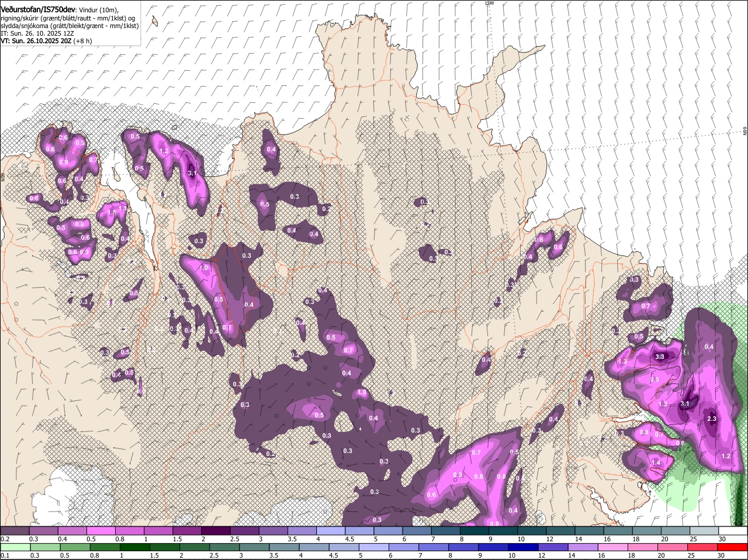Click the 2.3 precipitation value on the map
The height and width of the screenshot is (560, 748).
tap(712, 419)
